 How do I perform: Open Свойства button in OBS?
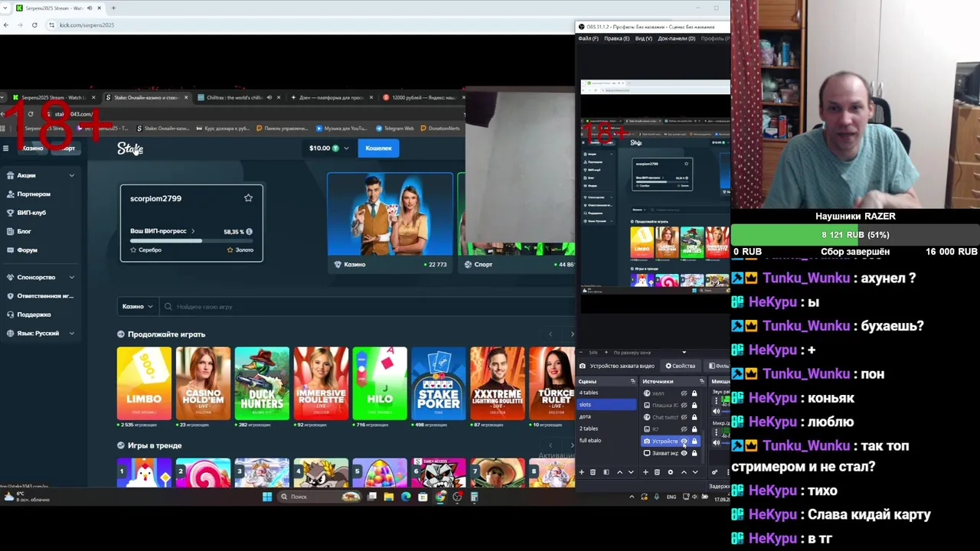680,366
